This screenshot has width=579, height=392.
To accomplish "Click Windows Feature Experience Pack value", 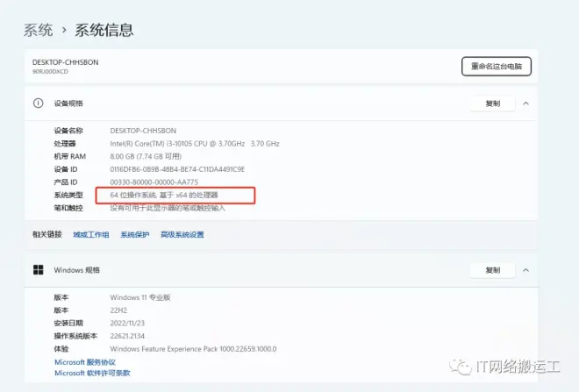I will pos(193,349).
